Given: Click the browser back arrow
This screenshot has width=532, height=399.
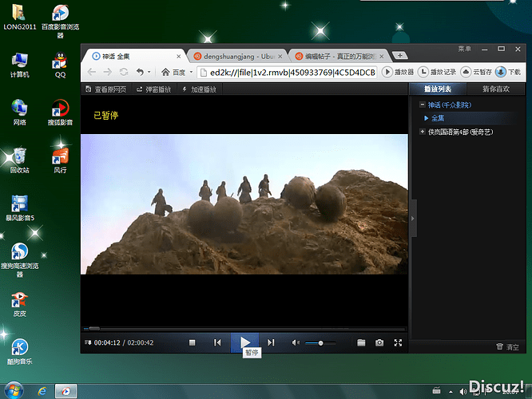Looking at the screenshot, I should 92,72.
